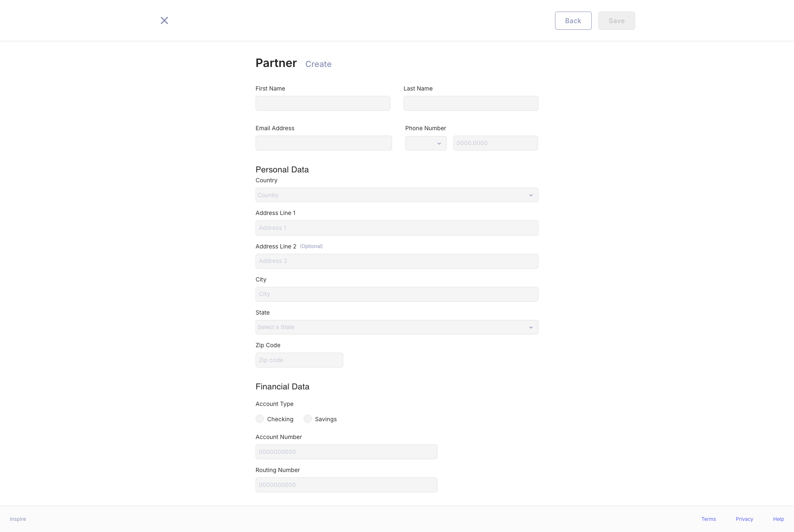
Task: Open the phone country code dropdown
Action: 426,143
